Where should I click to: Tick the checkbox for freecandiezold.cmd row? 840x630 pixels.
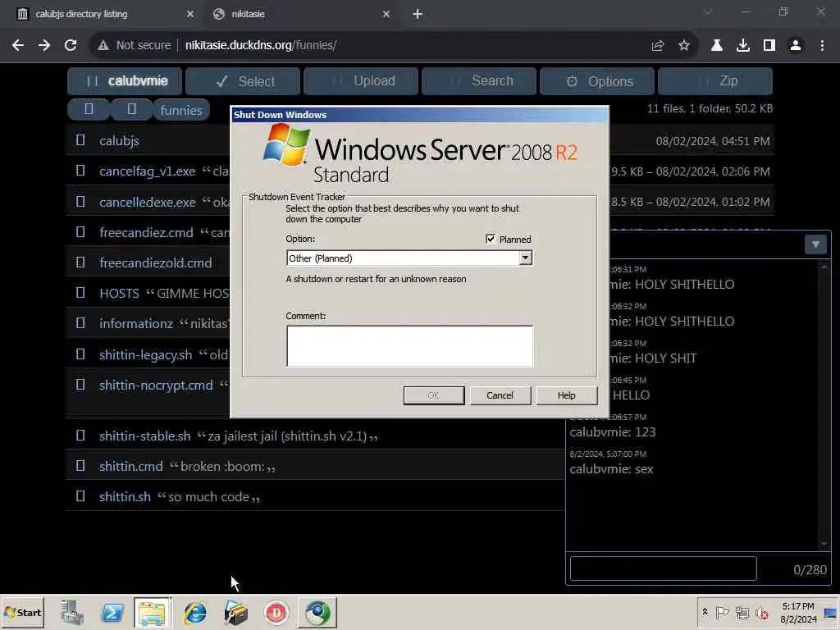click(80, 262)
